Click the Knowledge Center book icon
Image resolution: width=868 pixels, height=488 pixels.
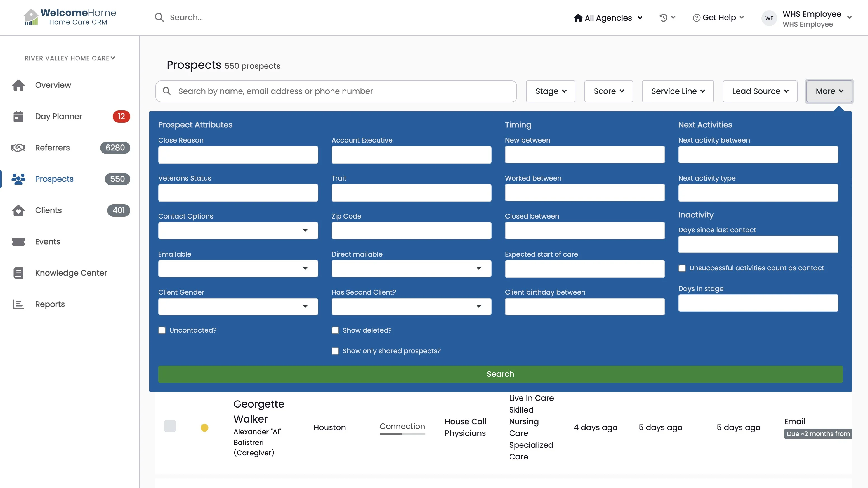click(18, 273)
